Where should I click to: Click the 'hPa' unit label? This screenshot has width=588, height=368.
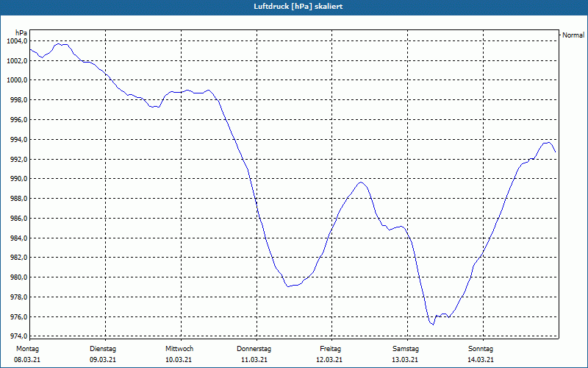pos(21,33)
